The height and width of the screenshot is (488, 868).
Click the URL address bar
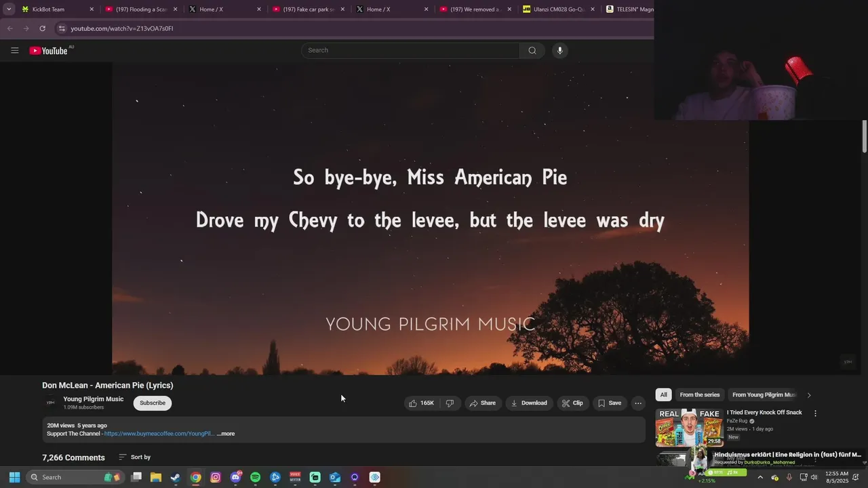pyautogui.click(x=353, y=28)
